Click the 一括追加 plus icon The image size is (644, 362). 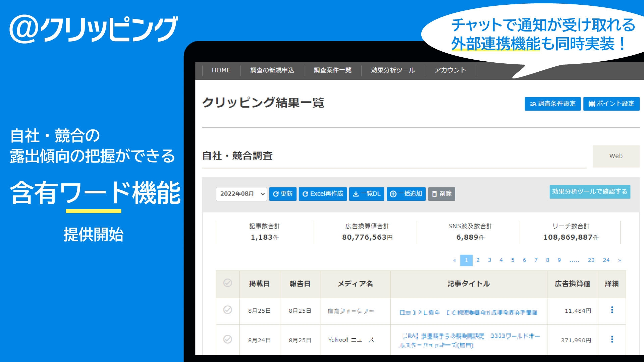tap(392, 194)
